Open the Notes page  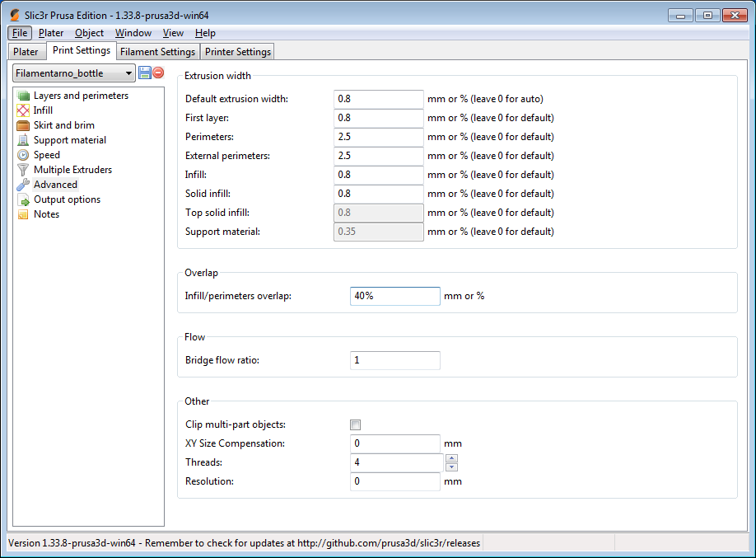46,214
